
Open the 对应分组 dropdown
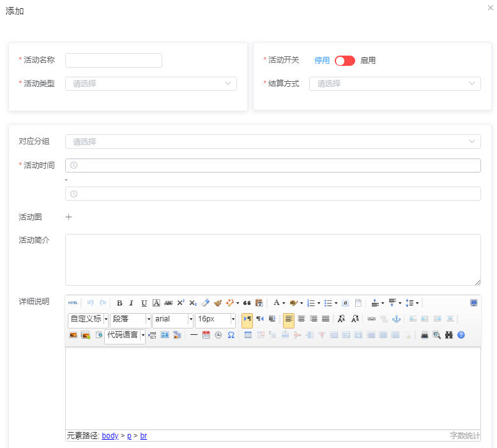point(273,141)
